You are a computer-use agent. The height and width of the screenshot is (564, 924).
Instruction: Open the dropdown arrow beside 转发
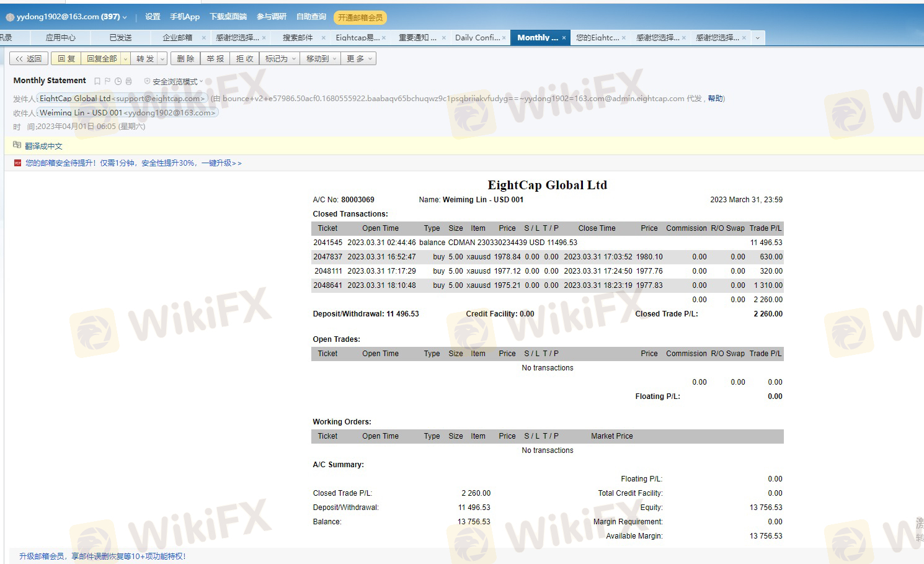click(x=162, y=59)
